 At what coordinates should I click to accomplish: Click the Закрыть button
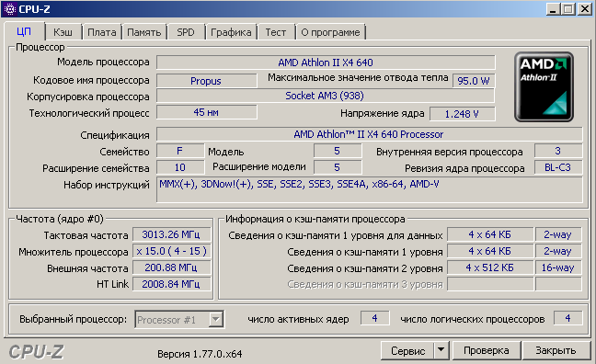[556, 350]
